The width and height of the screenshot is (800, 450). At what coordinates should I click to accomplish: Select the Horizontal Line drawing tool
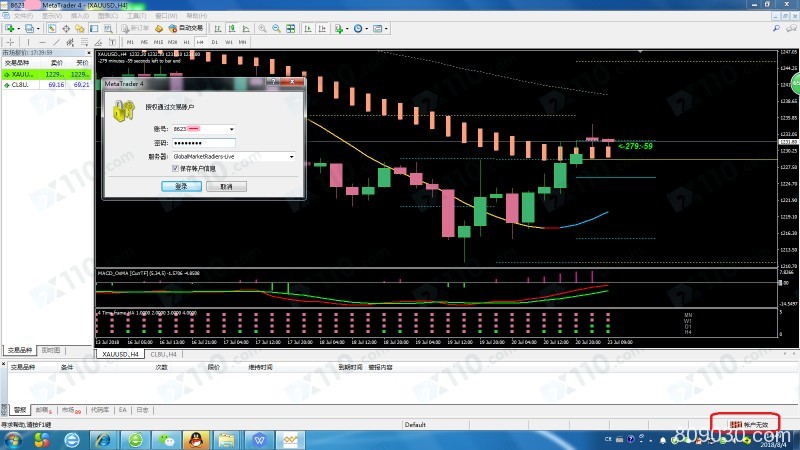tap(42, 42)
